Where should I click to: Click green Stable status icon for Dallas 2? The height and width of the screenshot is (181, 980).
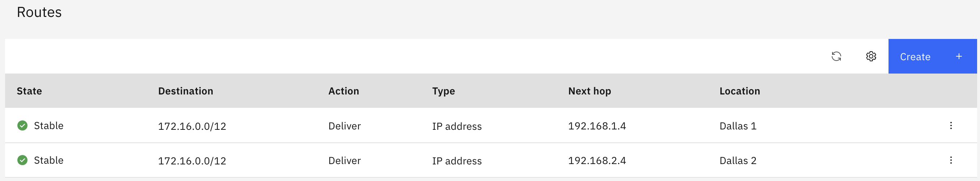[x=22, y=160]
